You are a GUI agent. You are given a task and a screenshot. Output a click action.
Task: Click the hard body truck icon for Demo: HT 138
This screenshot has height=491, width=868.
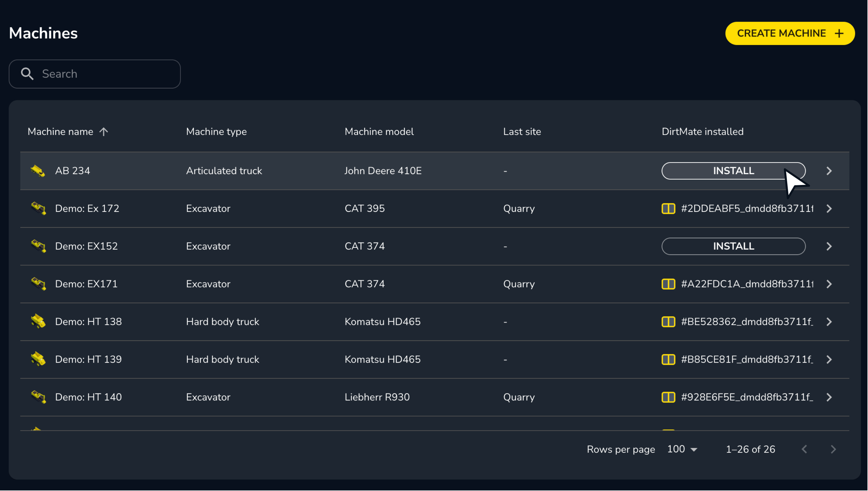pyautogui.click(x=38, y=321)
